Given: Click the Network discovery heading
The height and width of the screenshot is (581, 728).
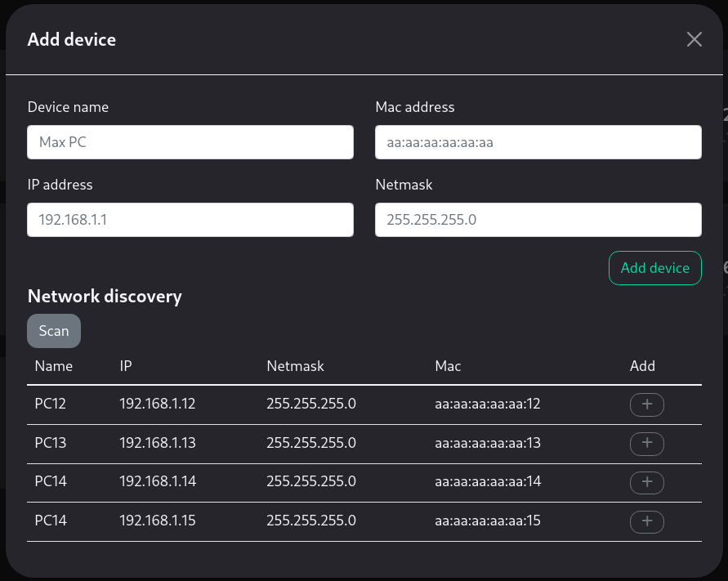Looking at the screenshot, I should click(x=105, y=296).
